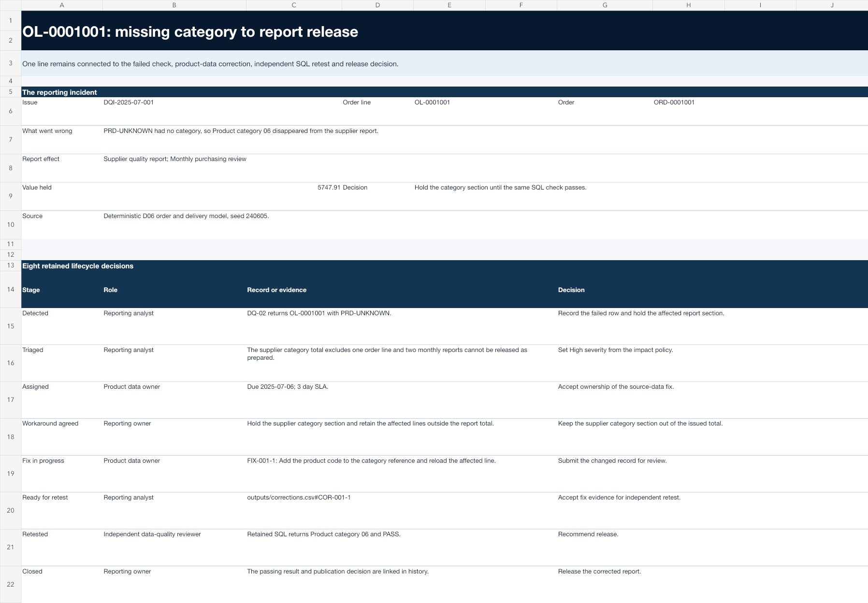Image resolution: width=868 pixels, height=603 pixels.
Task: Select column A header
Action: point(62,5)
